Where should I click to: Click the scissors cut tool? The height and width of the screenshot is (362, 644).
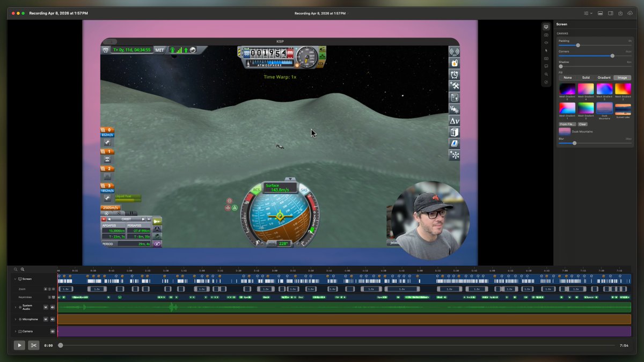click(33, 345)
